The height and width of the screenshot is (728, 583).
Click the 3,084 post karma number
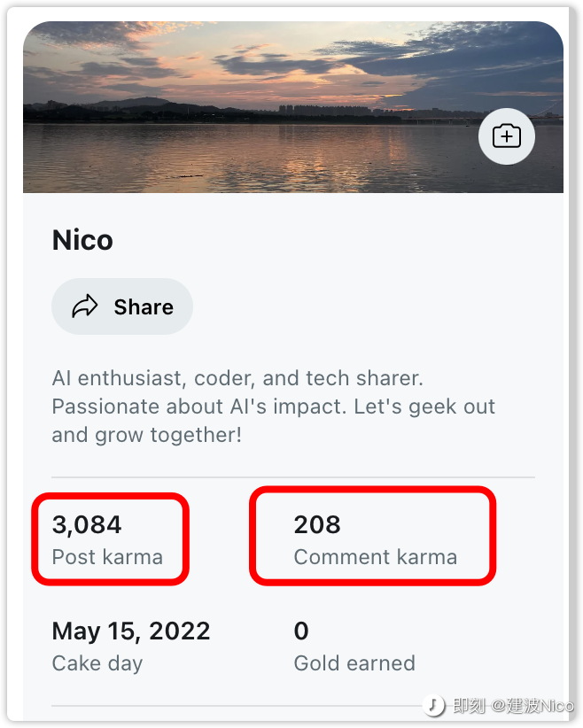pyautogui.click(x=87, y=525)
